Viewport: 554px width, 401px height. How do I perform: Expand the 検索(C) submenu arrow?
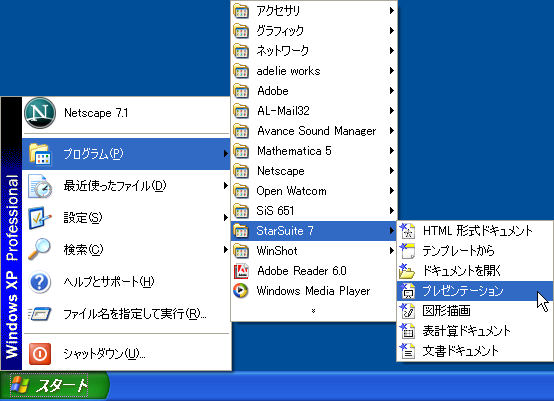point(225,250)
